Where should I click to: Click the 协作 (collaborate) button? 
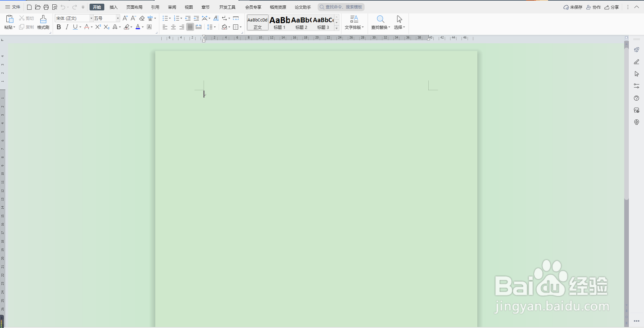tap(593, 7)
